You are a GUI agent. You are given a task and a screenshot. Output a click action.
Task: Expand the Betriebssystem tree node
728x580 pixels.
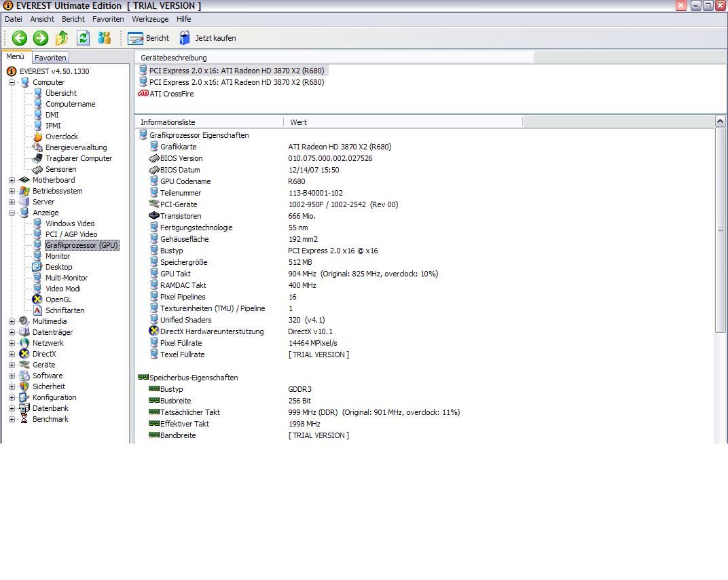tap(12, 191)
